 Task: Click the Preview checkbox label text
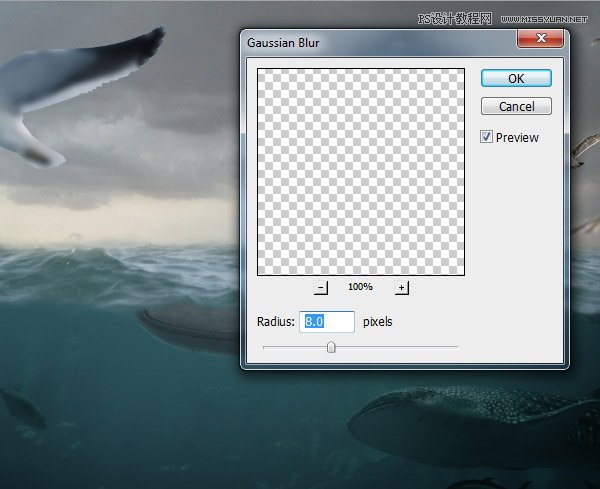pyautogui.click(x=517, y=137)
